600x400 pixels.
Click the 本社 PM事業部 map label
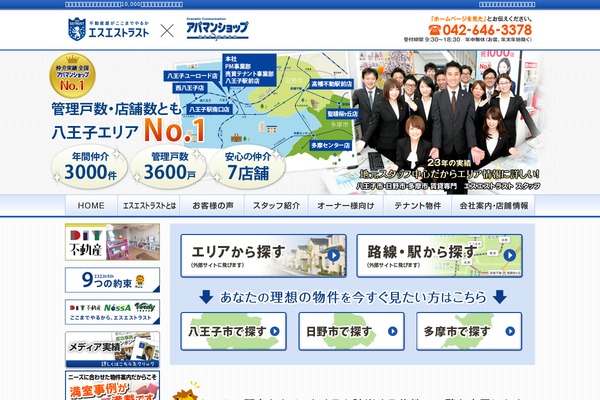249,70
